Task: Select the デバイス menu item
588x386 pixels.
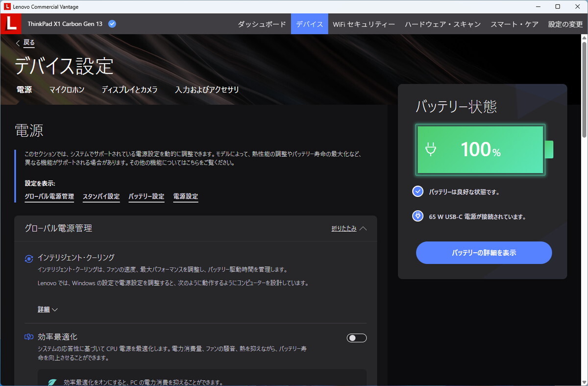Action: tap(310, 24)
